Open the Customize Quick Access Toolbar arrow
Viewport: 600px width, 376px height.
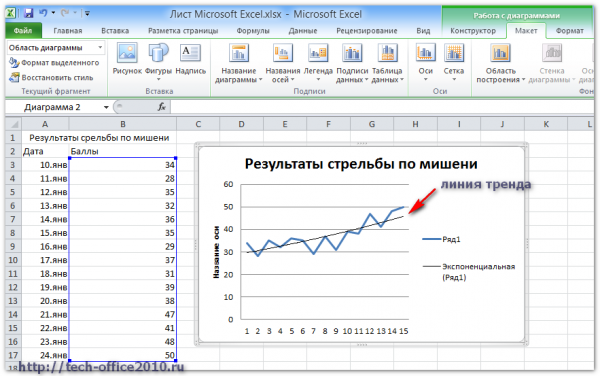click(x=87, y=14)
